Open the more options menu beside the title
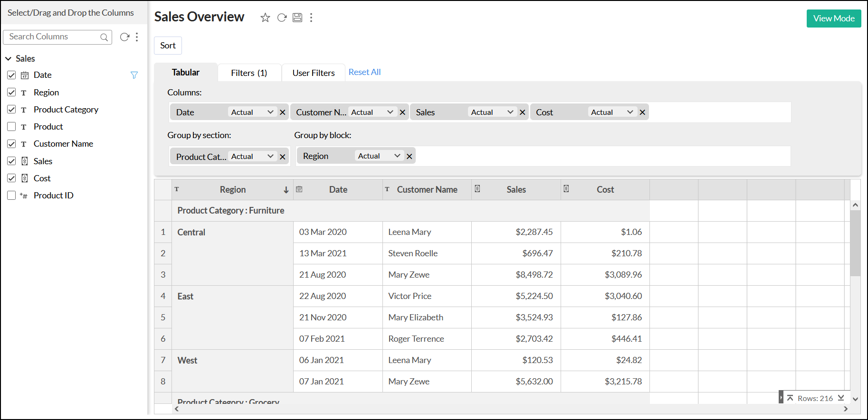The image size is (868, 420). tap(311, 18)
